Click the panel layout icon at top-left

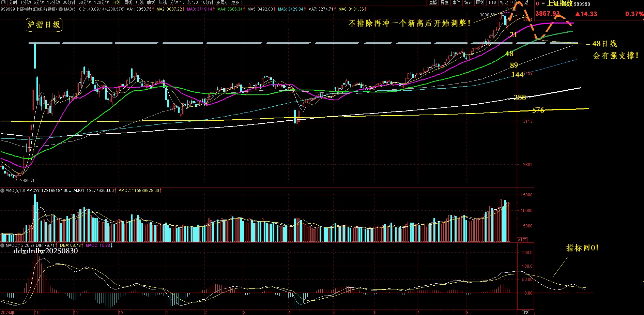point(3,2)
